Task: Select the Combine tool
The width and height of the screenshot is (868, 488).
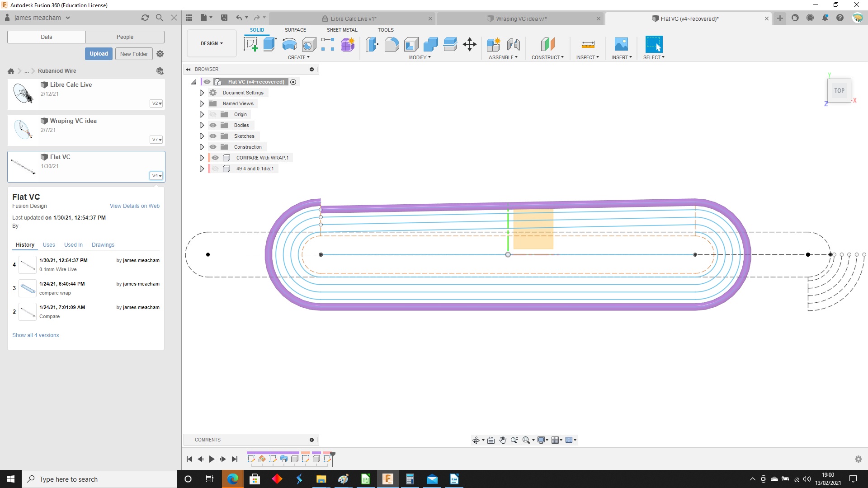Action: click(430, 44)
